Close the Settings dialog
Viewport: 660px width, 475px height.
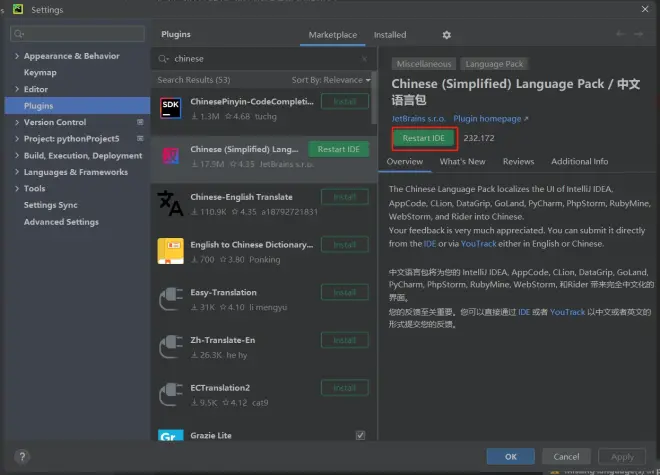[645, 9]
